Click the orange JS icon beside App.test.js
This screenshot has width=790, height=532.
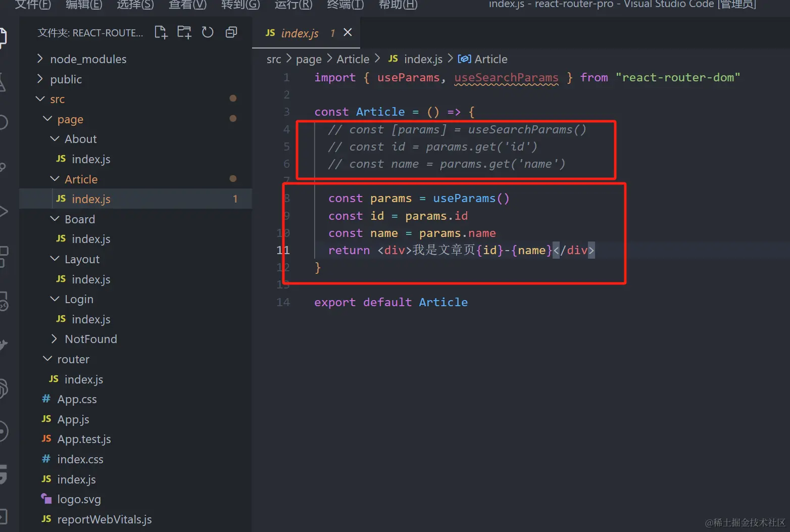[x=46, y=439]
